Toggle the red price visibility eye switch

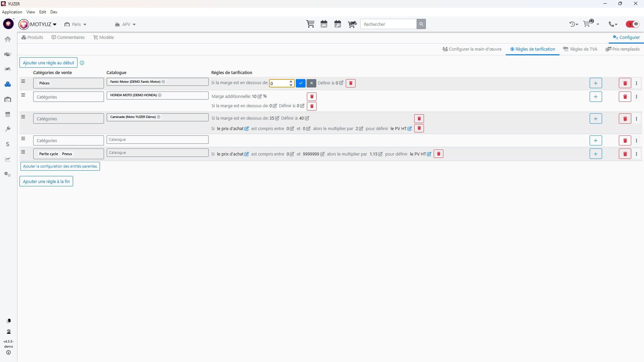coord(633,24)
